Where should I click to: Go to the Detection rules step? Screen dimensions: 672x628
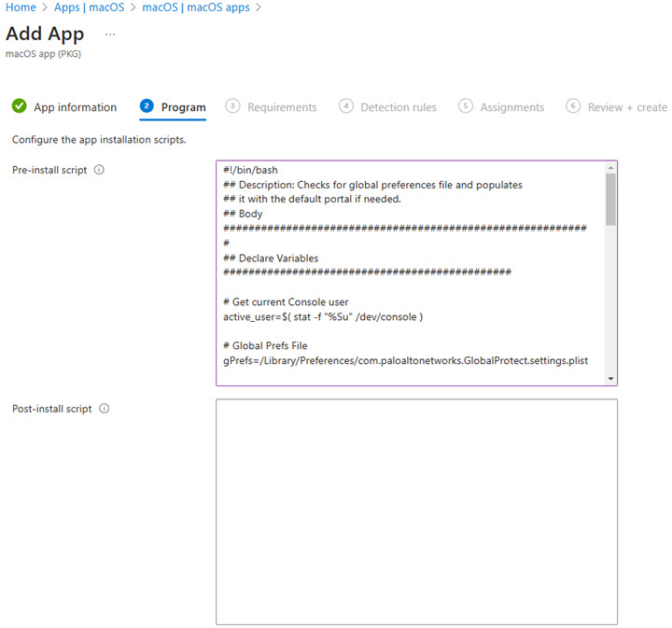[398, 107]
